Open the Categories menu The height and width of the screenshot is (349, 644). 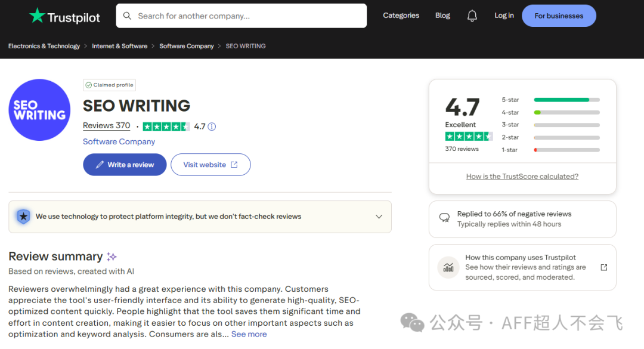tap(401, 16)
